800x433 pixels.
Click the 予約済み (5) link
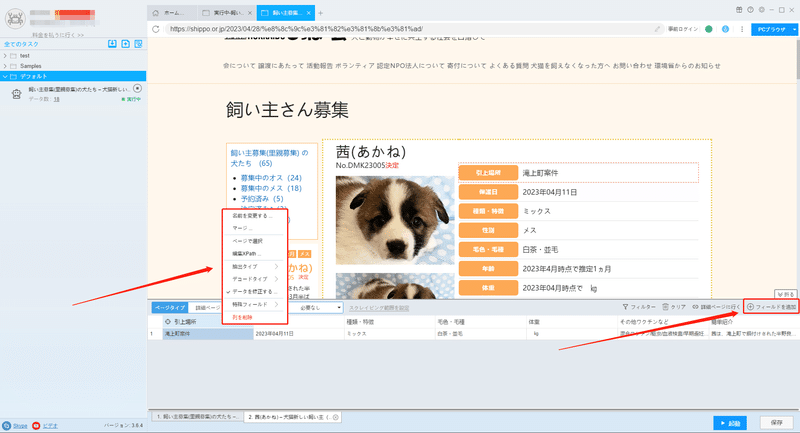tap(262, 199)
